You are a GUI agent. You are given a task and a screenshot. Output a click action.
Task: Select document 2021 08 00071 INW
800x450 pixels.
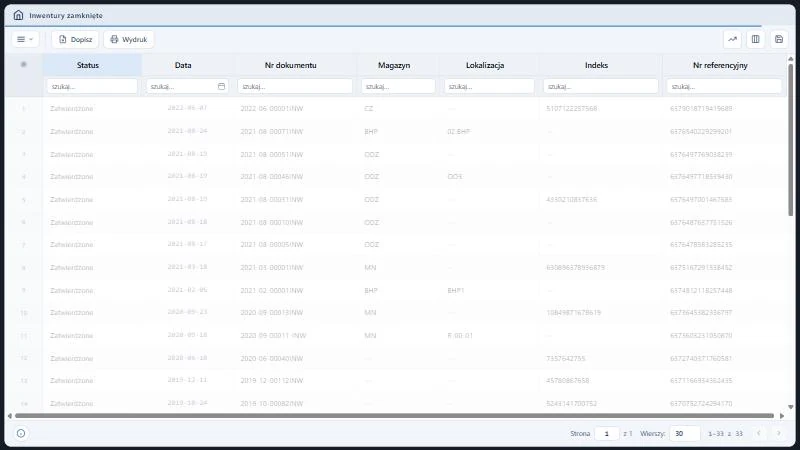[271, 132]
